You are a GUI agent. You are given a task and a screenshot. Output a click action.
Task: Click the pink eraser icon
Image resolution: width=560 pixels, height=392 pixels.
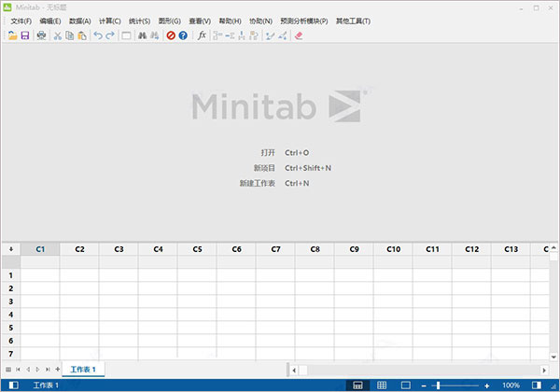pos(299,35)
